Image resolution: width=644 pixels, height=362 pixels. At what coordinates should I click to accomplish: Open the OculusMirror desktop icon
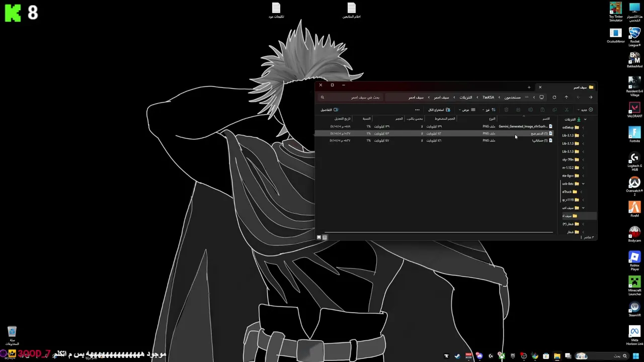(615, 35)
